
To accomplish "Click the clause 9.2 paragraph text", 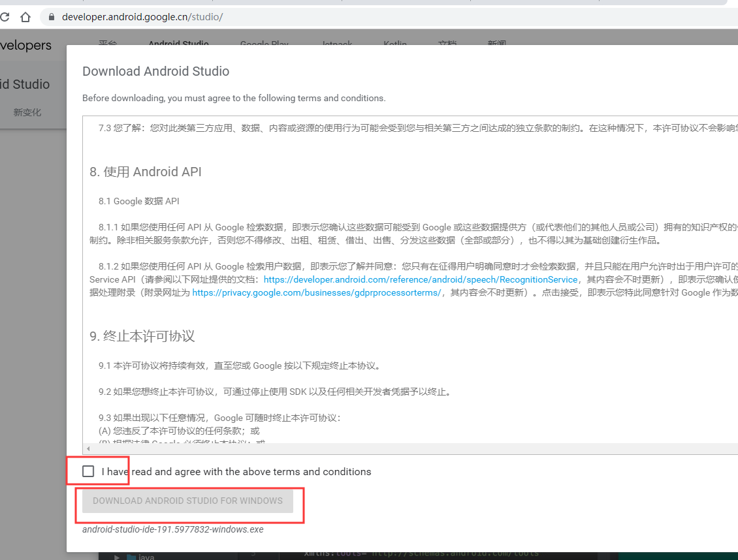I will [x=274, y=392].
